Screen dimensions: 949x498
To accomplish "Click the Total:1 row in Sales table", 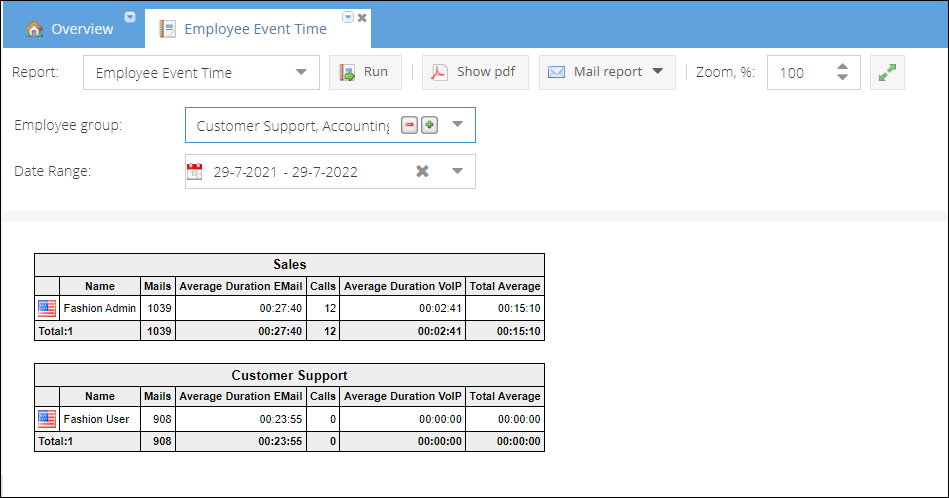I will coord(289,331).
